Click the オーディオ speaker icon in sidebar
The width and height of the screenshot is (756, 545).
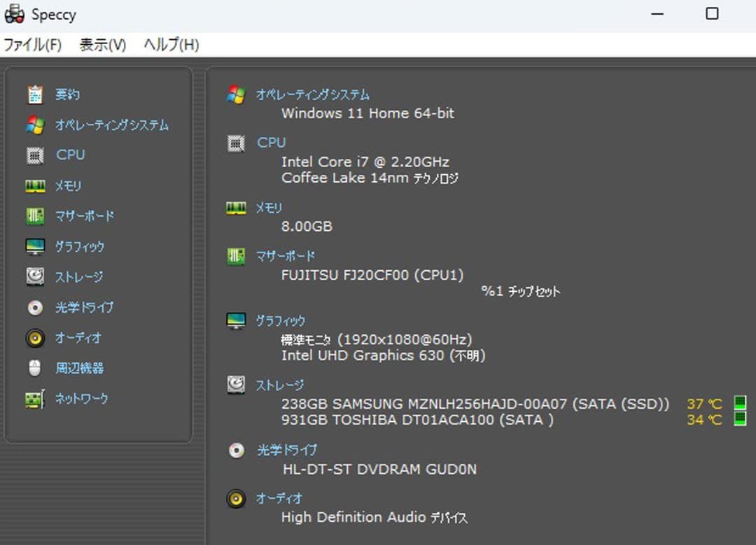tap(34, 338)
